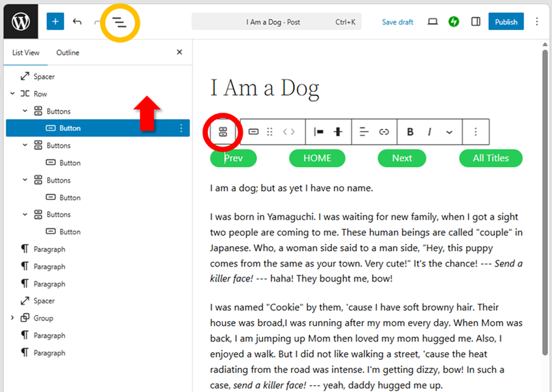Toggle the Document Overview list view button
Image resolution: width=552 pixels, height=392 pixels.
pos(119,22)
